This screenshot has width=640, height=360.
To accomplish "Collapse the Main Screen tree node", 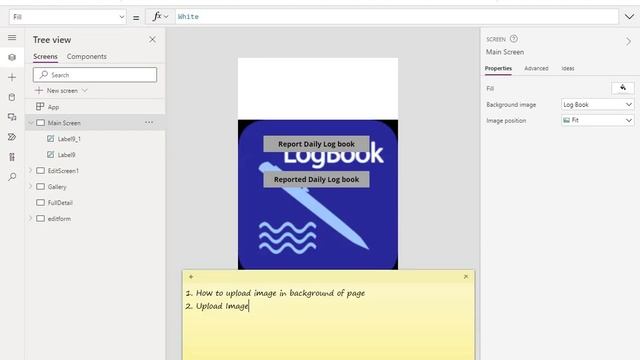I will point(31,122).
